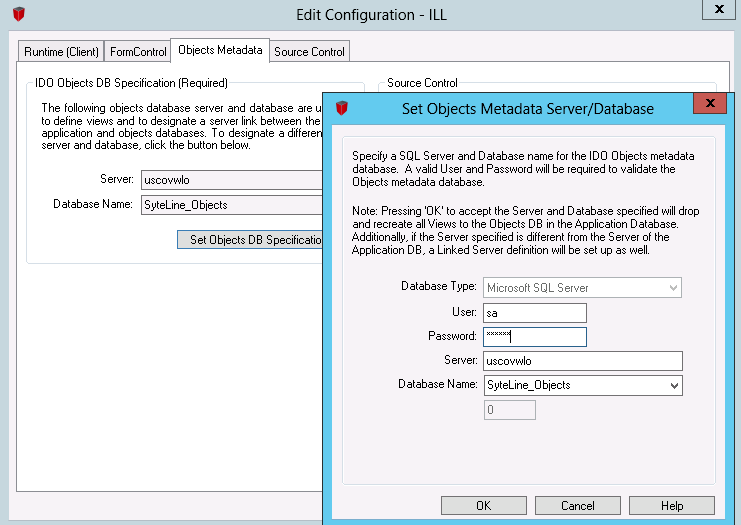This screenshot has height=525, width=741.
Task: Open the FormControl tab
Action: point(137,51)
